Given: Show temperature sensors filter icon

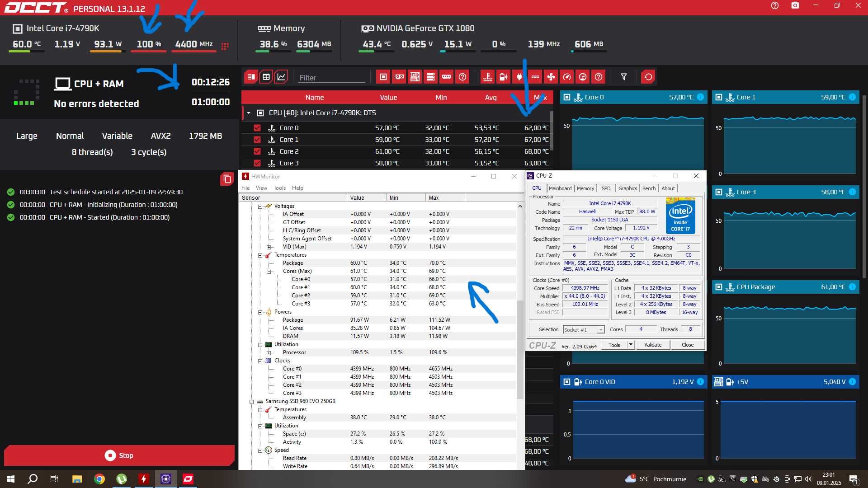Looking at the screenshot, I should pos(487,77).
